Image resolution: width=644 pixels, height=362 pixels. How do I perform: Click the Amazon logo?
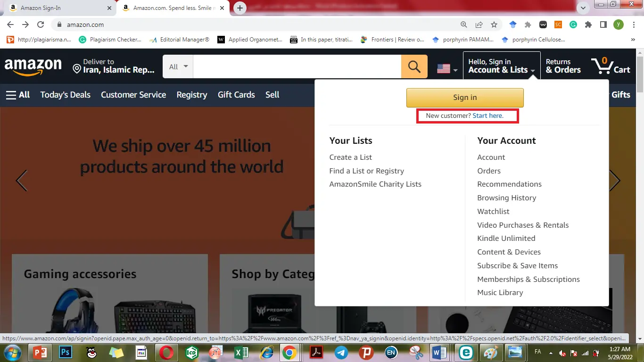click(33, 66)
